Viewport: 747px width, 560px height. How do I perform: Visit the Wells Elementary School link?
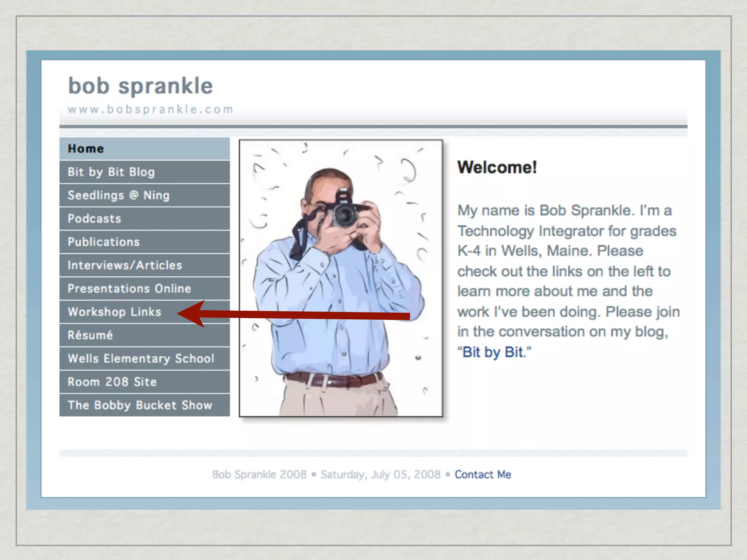coord(141,358)
